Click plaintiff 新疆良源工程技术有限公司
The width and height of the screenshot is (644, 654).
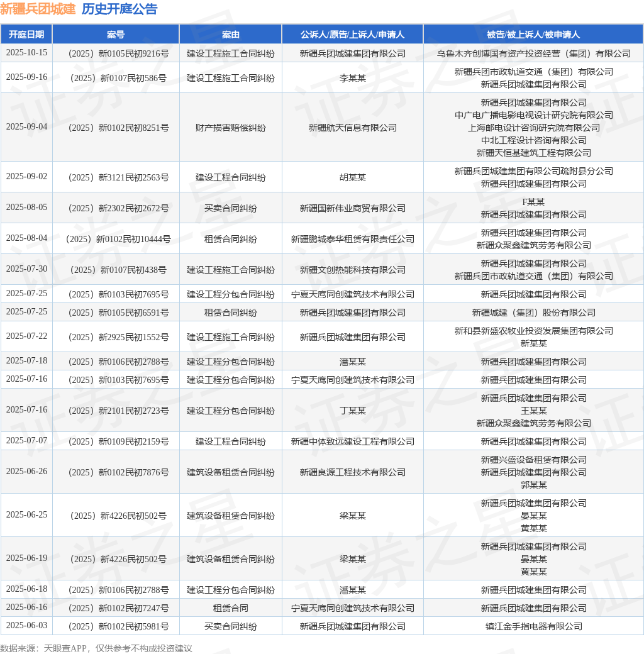[x=352, y=472]
